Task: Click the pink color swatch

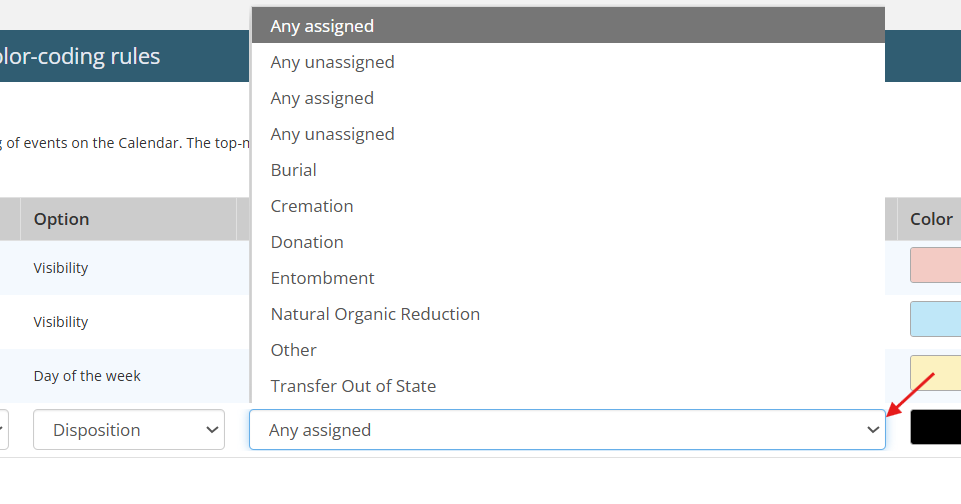Action: (935, 265)
